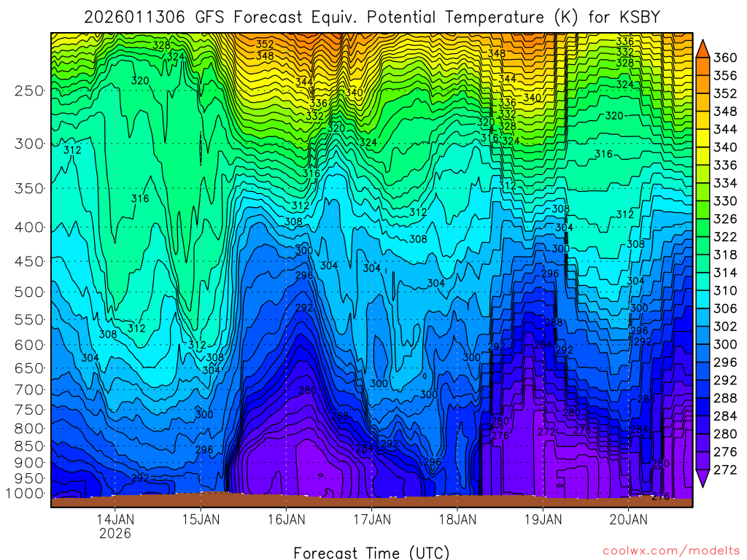
Task: Click the purple lower arrow tip of the color scale
Action: click(x=703, y=478)
